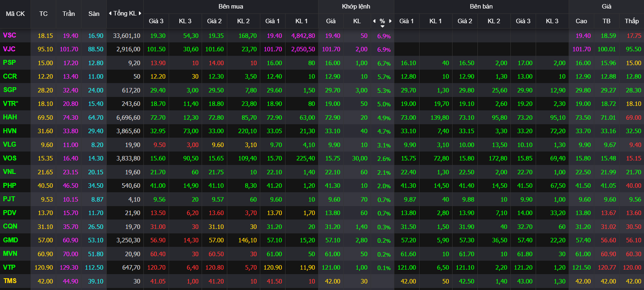
Task: Open the VSC stock symbol
Action: tap(9, 35)
